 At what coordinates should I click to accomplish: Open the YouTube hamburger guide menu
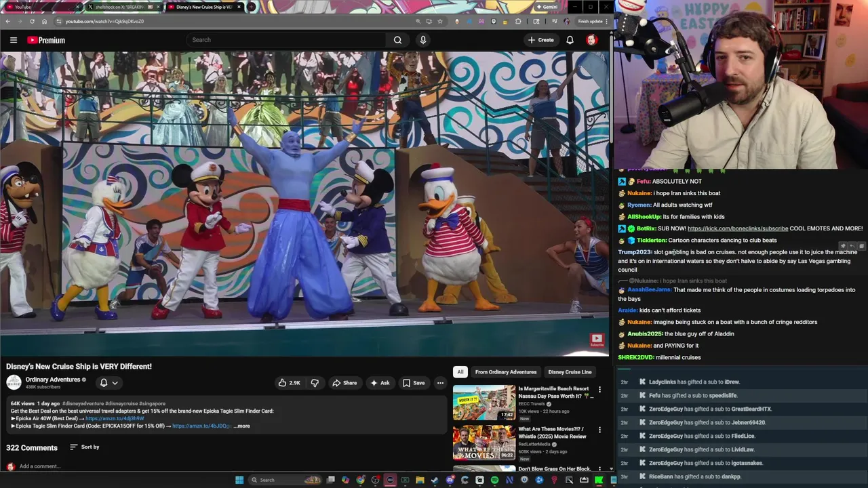(x=13, y=40)
